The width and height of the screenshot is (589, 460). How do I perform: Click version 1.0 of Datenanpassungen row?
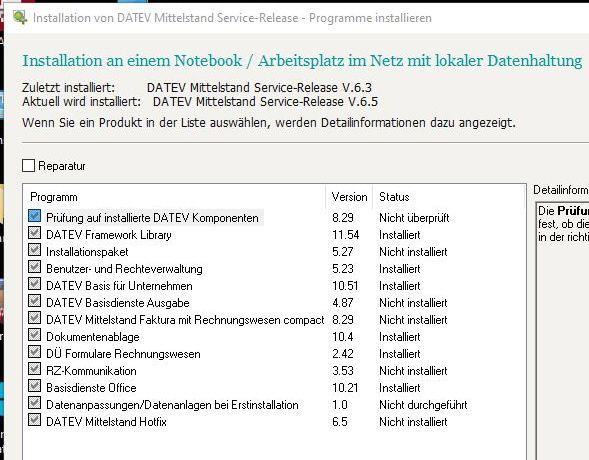[340, 405]
